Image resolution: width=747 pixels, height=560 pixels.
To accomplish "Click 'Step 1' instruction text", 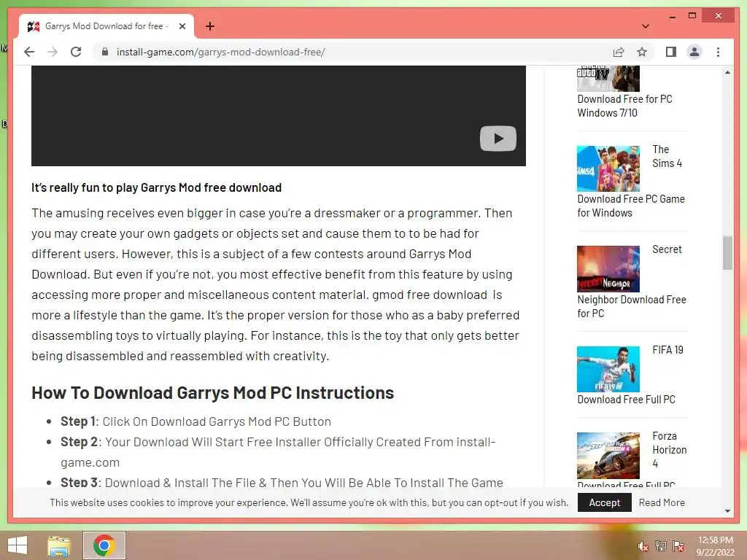I will pos(196,421).
